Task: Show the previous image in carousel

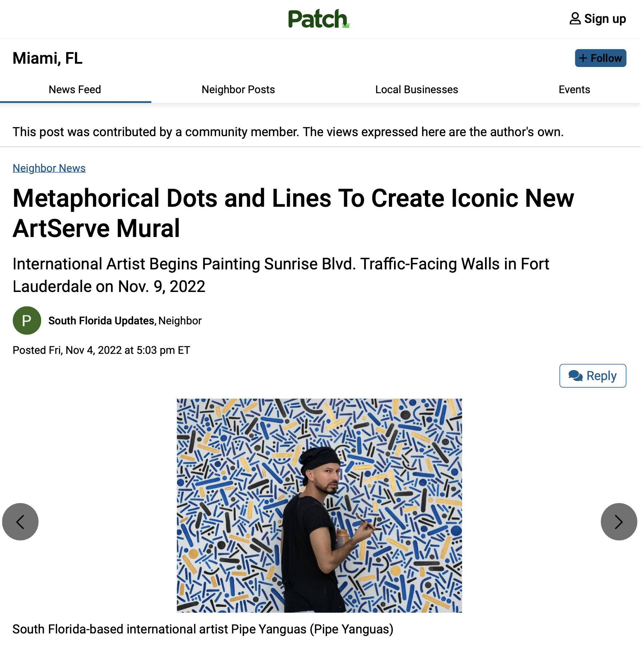Action: (x=20, y=522)
